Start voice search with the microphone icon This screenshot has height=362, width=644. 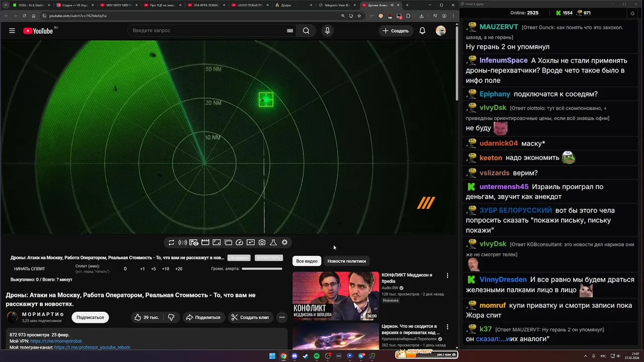328,31
